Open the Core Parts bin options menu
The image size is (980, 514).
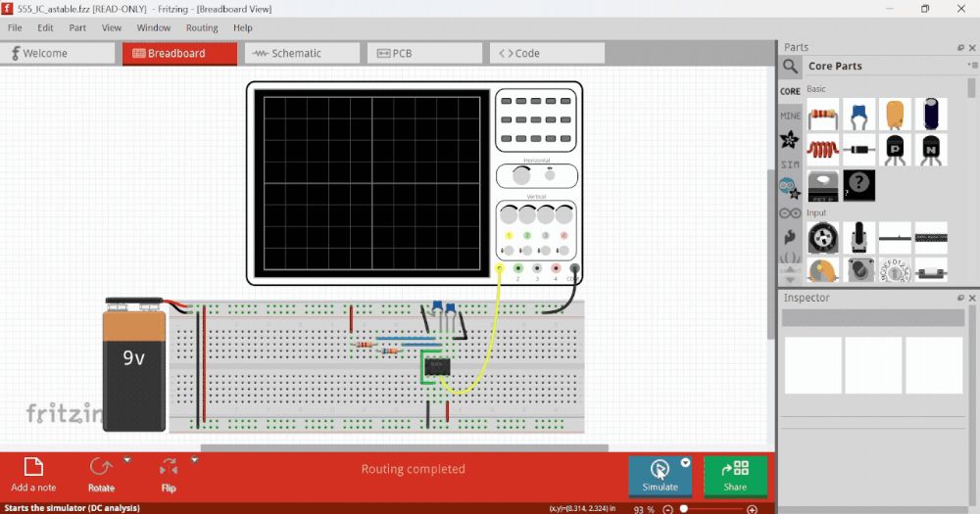(x=972, y=65)
